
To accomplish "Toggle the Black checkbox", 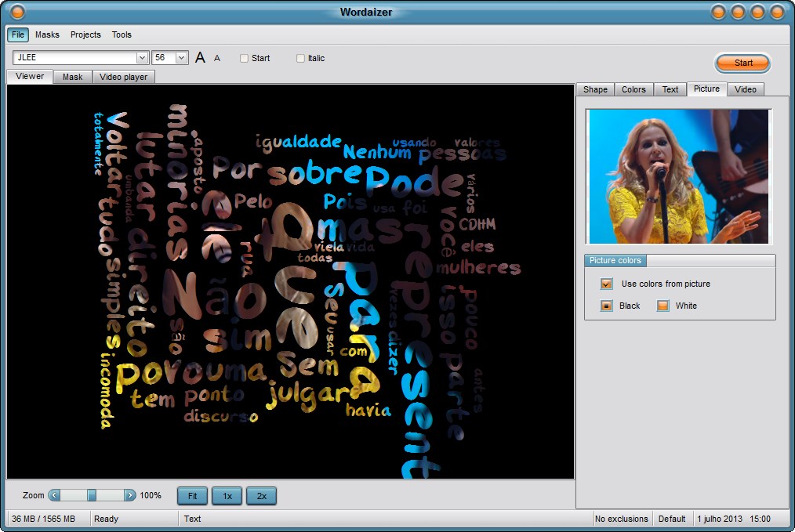I will 606,306.
